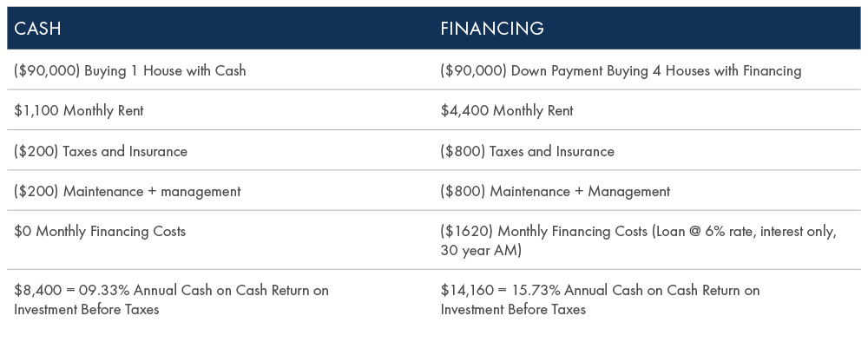This screenshot has width=868, height=342.
Task: Click the $14,160 = 15.73% return cell
Action: click(648, 299)
